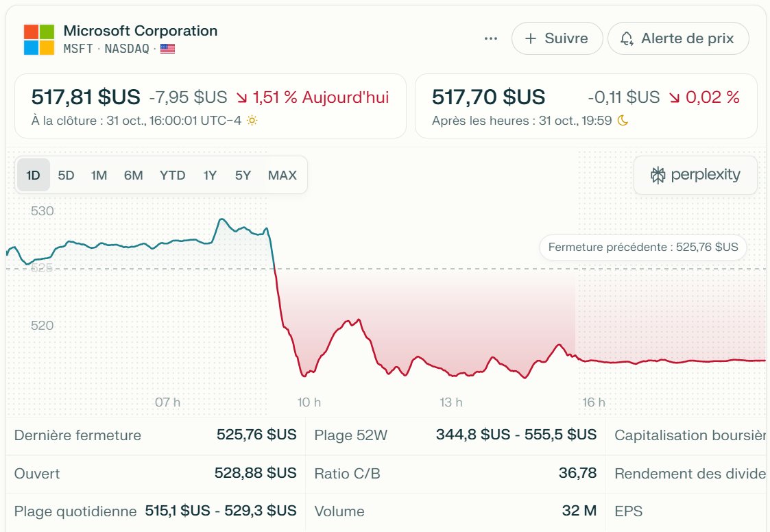This screenshot has width=770, height=532.
Task: Click the sun icon beside closing time
Action: 252,121
